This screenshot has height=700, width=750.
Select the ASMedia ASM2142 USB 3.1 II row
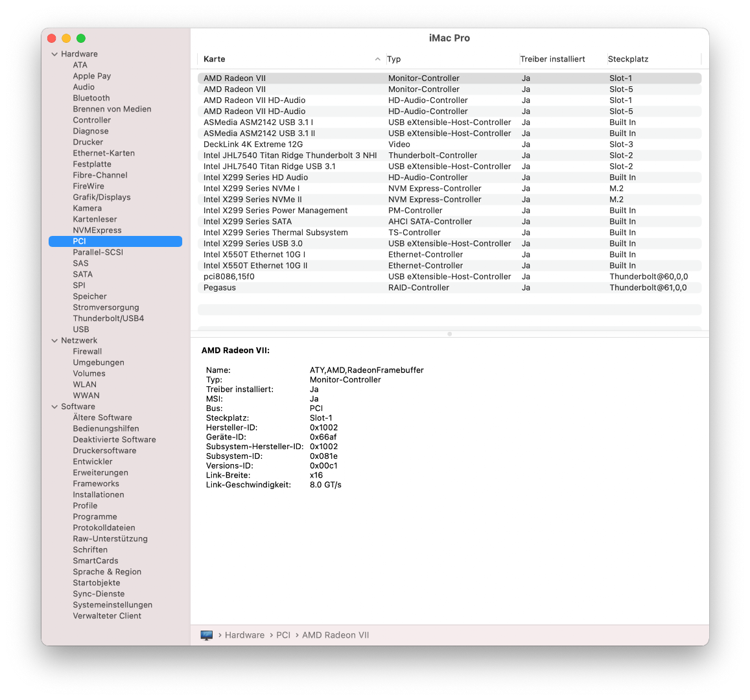click(x=449, y=134)
